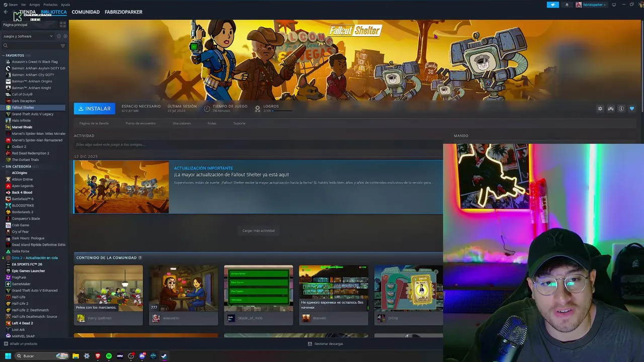Open Spotify from taskbar

click(109, 356)
